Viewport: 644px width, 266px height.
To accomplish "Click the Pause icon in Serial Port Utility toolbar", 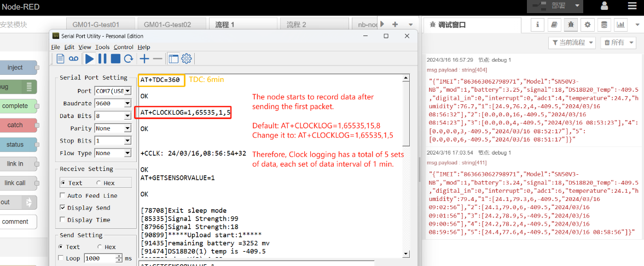I will (102, 58).
